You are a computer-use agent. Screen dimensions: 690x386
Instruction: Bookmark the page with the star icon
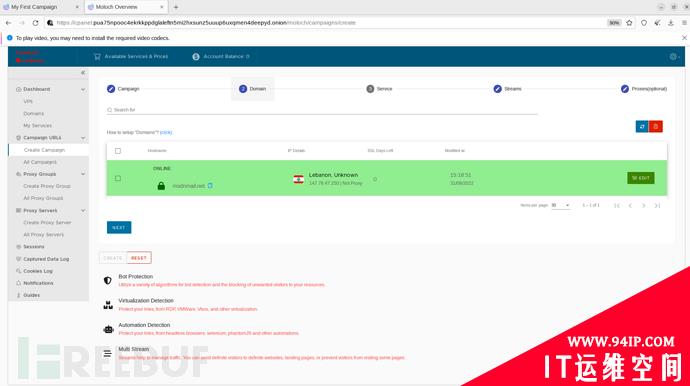[x=629, y=23]
